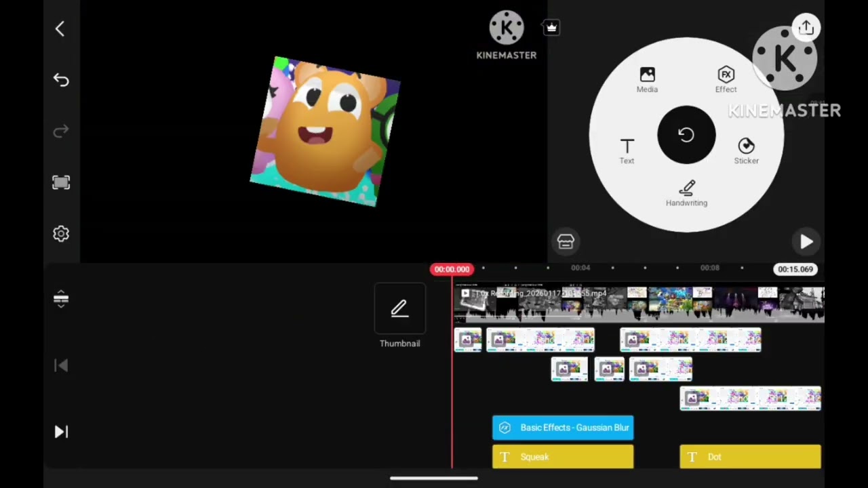Redo the undone edit
Viewport: 868px width, 488px height.
(61, 131)
